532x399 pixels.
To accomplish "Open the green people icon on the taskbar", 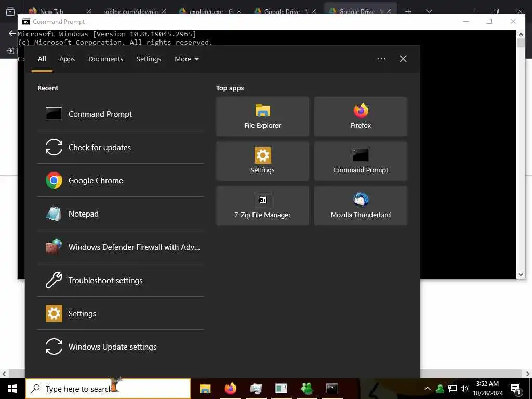I will pyautogui.click(x=307, y=389).
